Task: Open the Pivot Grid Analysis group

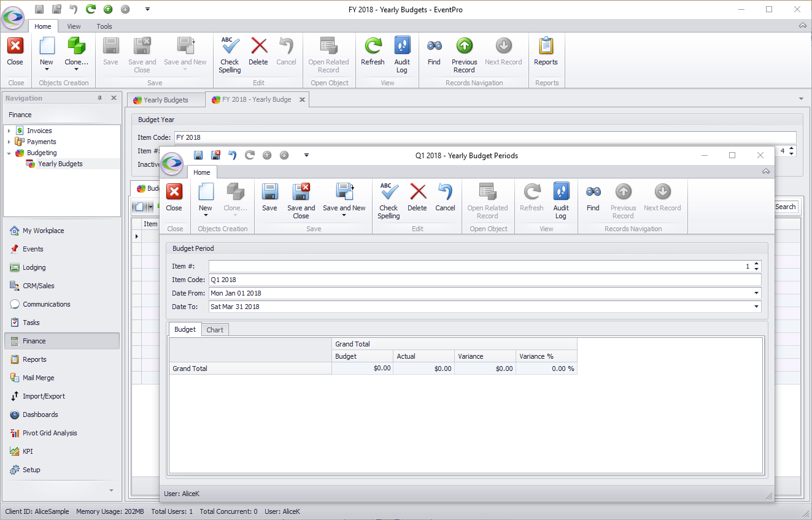Action: 62,433
